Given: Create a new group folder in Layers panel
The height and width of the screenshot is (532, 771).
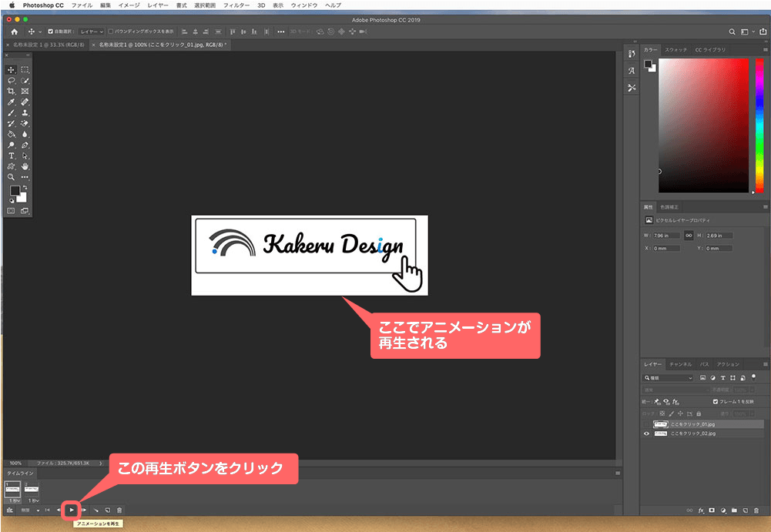Looking at the screenshot, I should 734,510.
